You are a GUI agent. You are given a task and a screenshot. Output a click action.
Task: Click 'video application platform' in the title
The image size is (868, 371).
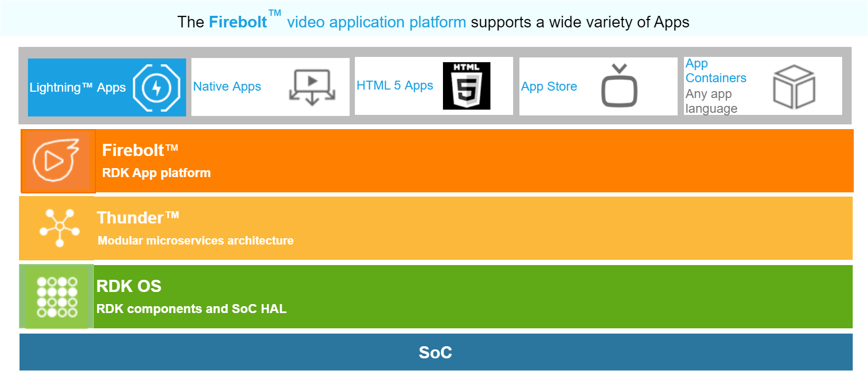pyautogui.click(x=376, y=22)
